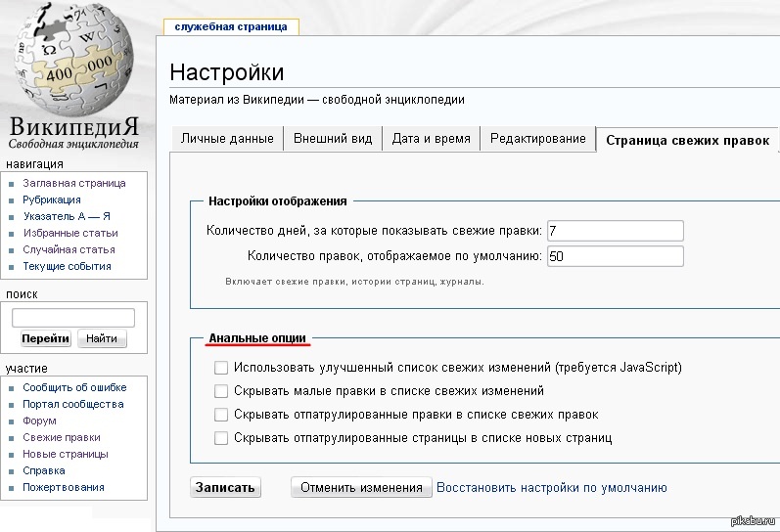This screenshot has width=780, height=532.
Task: Click the sidebar search text box
Action: click(x=73, y=317)
